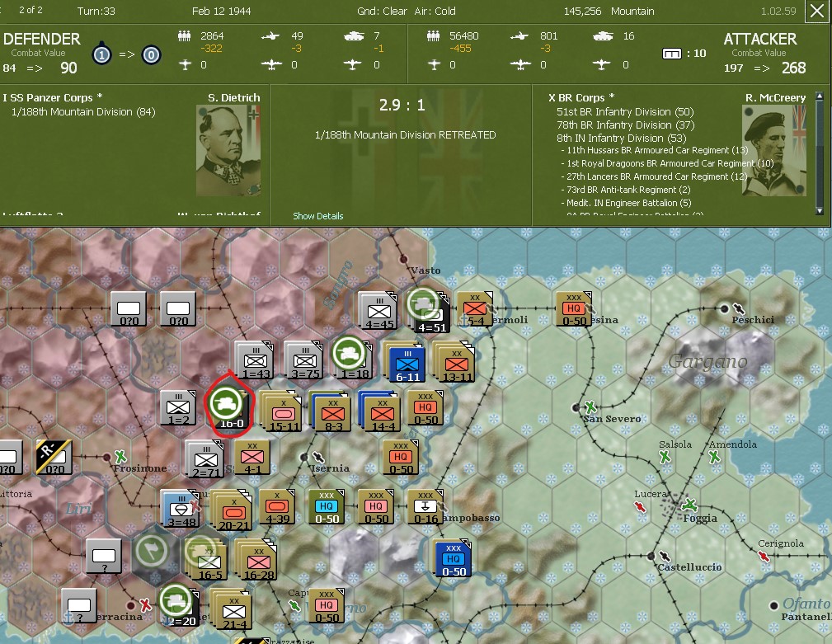832x644 pixels.
Task: Select the 16-5 infantry stack counter
Action: [207, 557]
